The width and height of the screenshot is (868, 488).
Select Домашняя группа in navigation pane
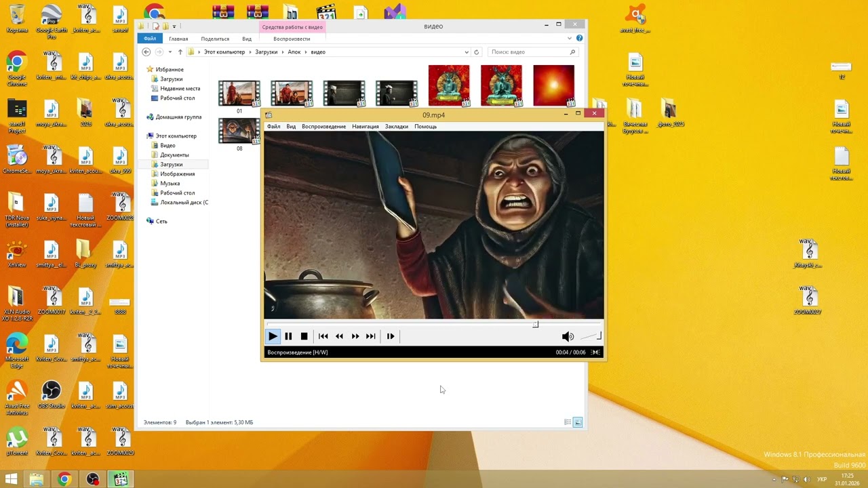178,117
